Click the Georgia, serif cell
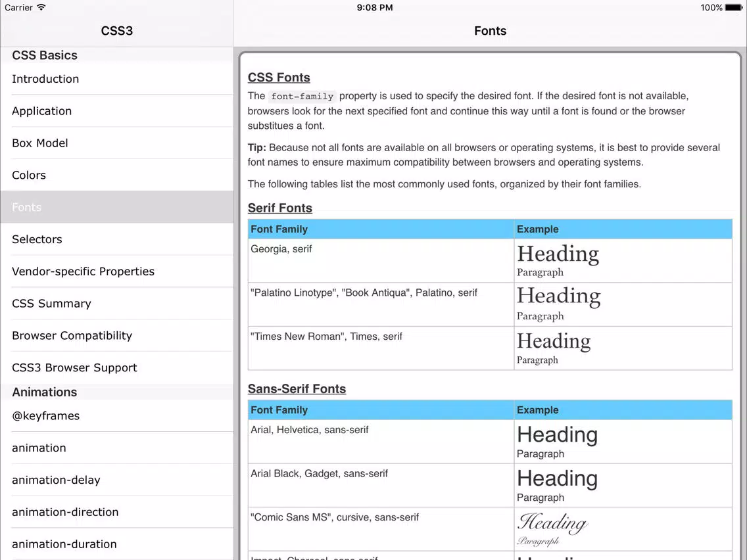The image size is (747, 560). (381, 260)
